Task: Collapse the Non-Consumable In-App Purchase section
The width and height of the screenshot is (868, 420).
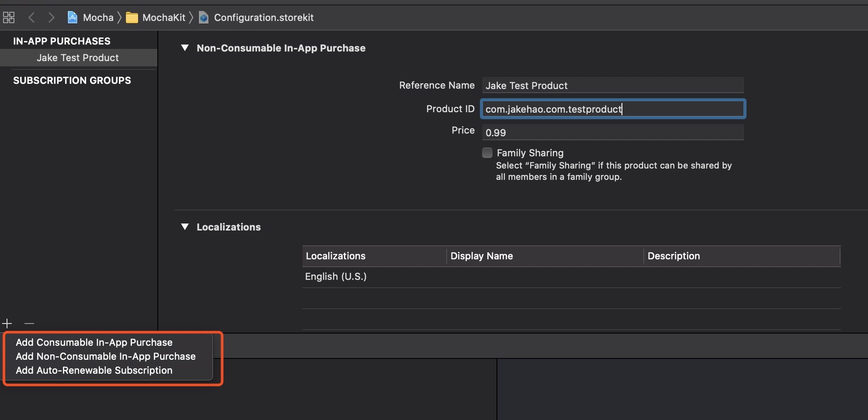Action: pos(185,48)
